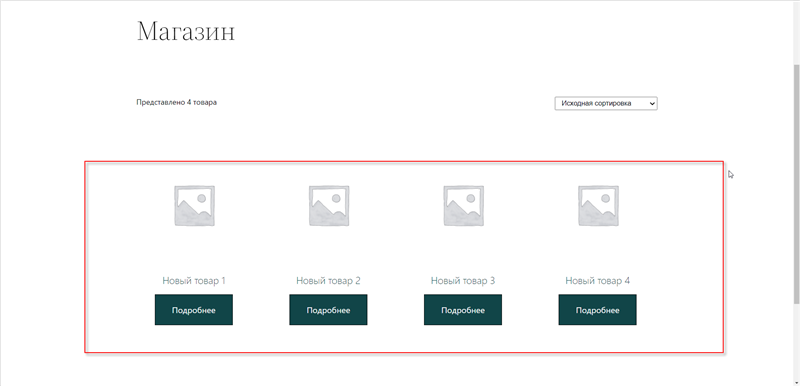Click the scrollbar down arrow at bottom
The height and width of the screenshot is (386, 800).
[796, 382]
